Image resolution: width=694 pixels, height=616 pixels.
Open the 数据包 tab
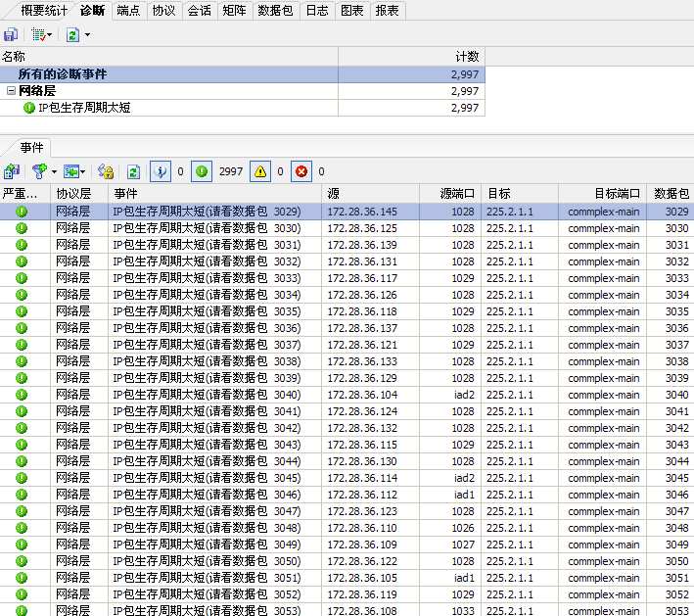(x=275, y=10)
